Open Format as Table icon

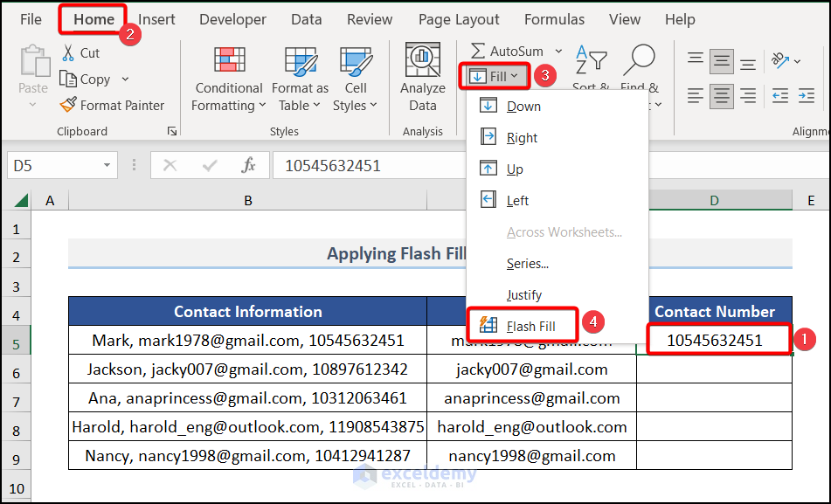point(301,60)
